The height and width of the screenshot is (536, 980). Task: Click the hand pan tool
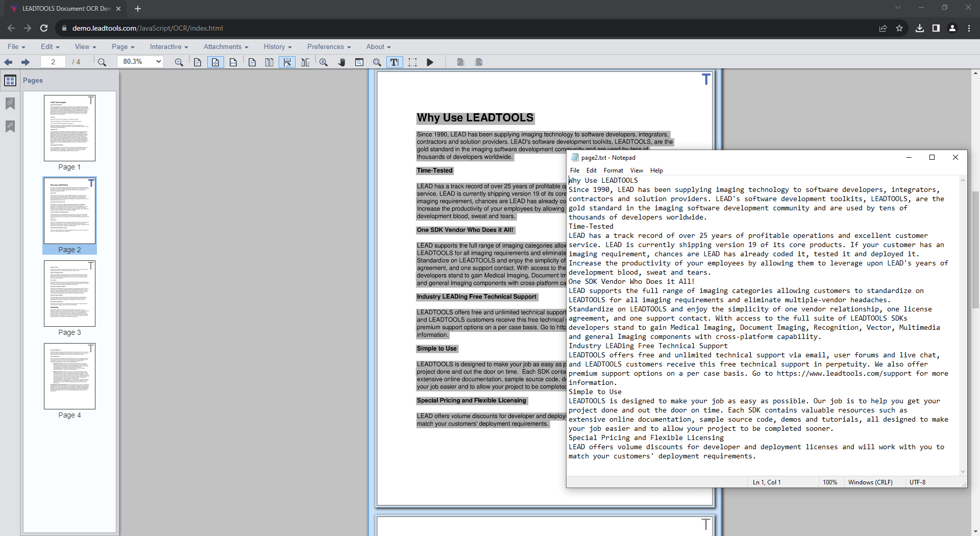341,62
